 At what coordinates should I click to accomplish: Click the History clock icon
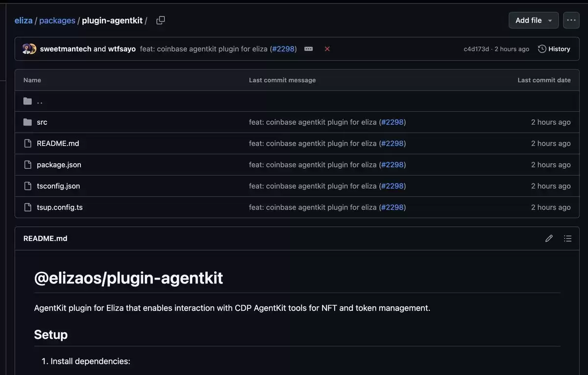(542, 49)
